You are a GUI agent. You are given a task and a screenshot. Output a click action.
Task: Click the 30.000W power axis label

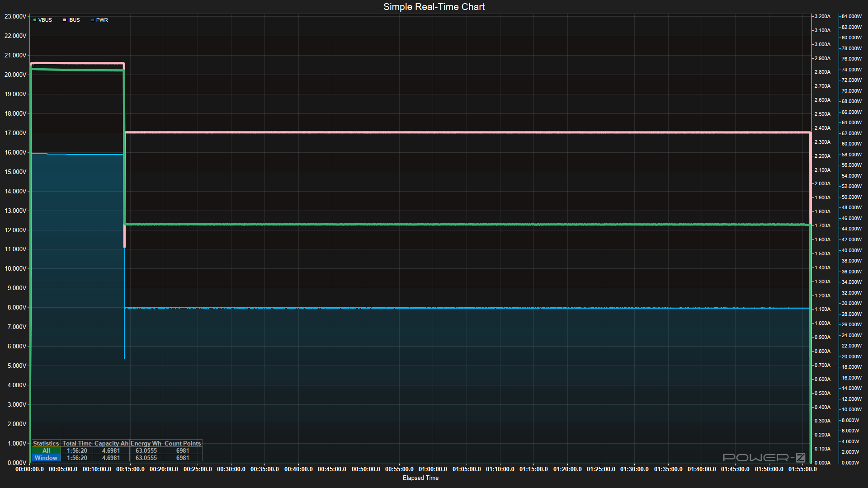[x=852, y=303]
